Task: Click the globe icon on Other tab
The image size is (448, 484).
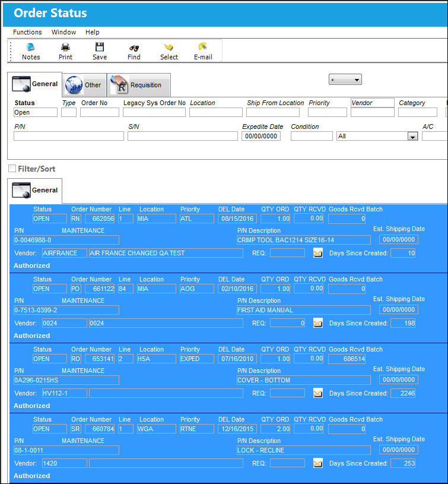Action: click(x=74, y=85)
